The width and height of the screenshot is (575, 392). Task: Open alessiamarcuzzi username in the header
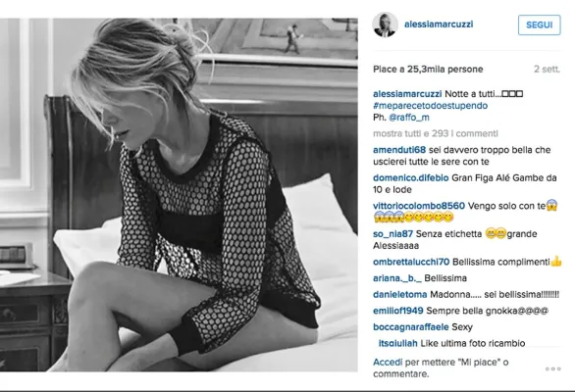[439, 24]
